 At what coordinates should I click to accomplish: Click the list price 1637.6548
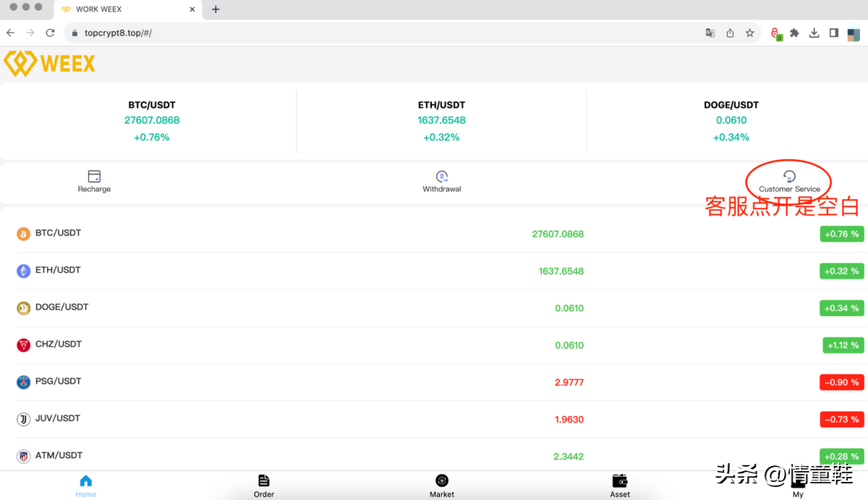[x=561, y=271]
